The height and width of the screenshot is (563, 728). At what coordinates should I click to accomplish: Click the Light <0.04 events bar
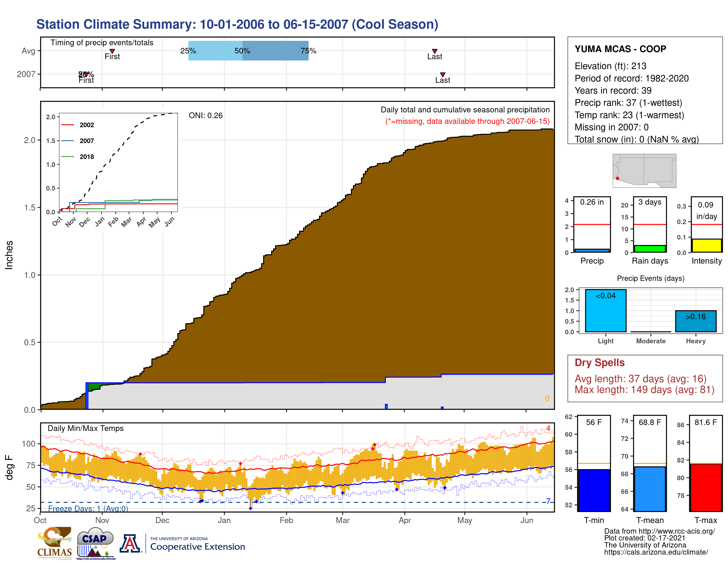pyautogui.click(x=606, y=310)
